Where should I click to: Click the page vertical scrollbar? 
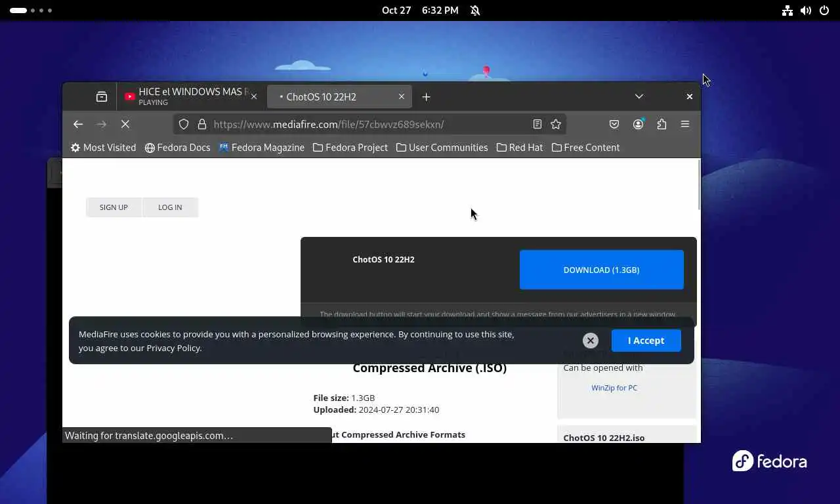[699, 184]
